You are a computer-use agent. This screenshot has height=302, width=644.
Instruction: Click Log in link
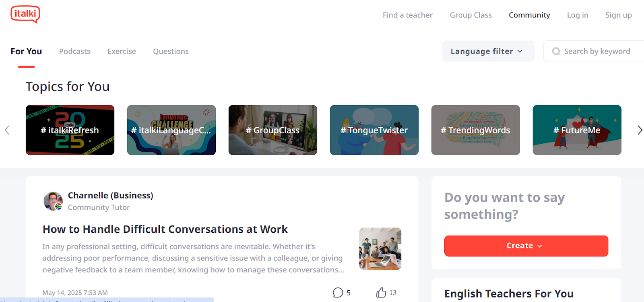point(578,15)
